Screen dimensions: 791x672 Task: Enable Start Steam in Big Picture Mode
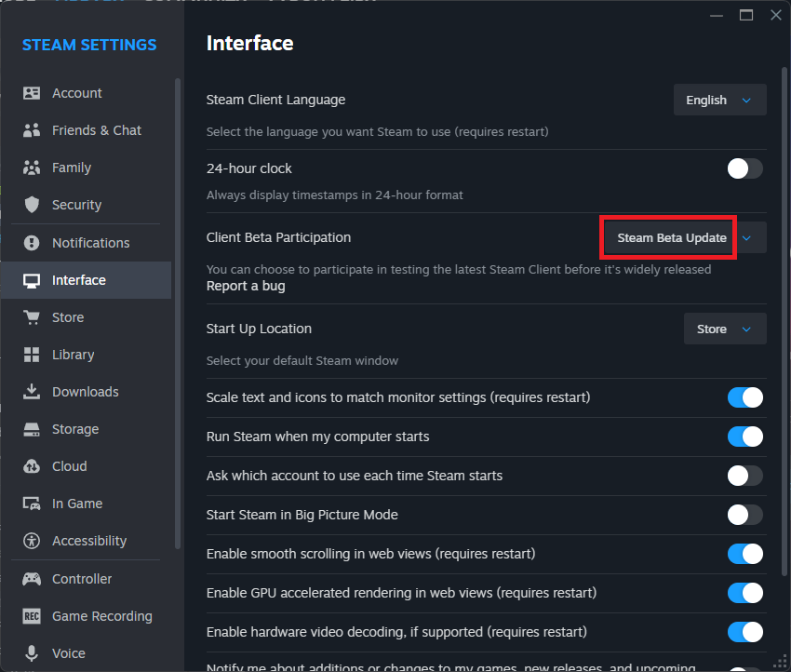[x=744, y=515]
